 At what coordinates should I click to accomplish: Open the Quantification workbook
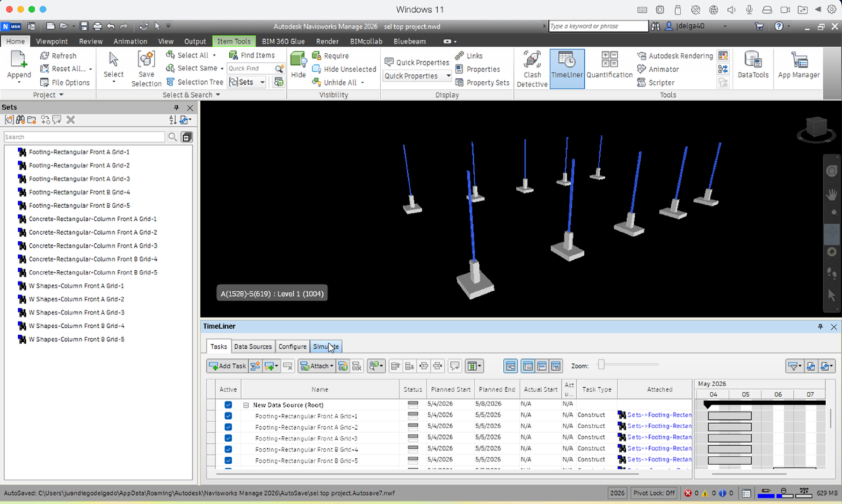coord(610,65)
